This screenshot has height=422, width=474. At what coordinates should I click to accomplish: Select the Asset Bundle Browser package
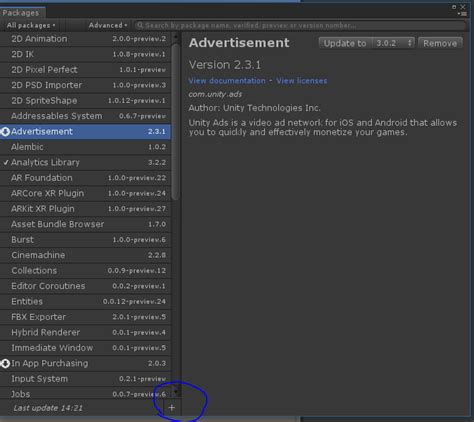pos(85,224)
